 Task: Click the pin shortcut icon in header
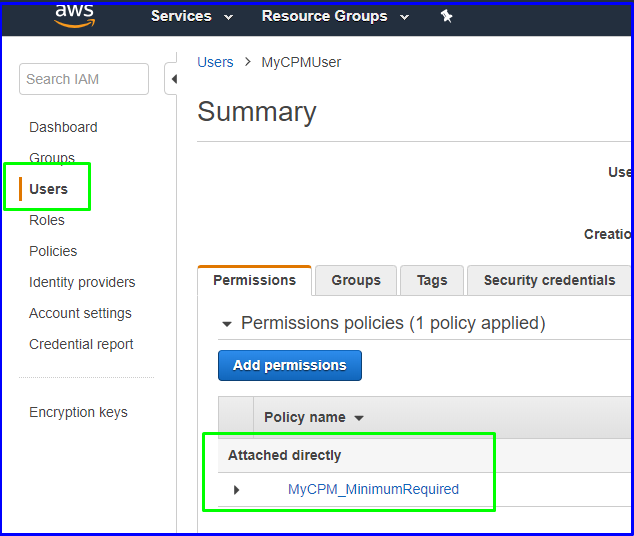[446, 17]
